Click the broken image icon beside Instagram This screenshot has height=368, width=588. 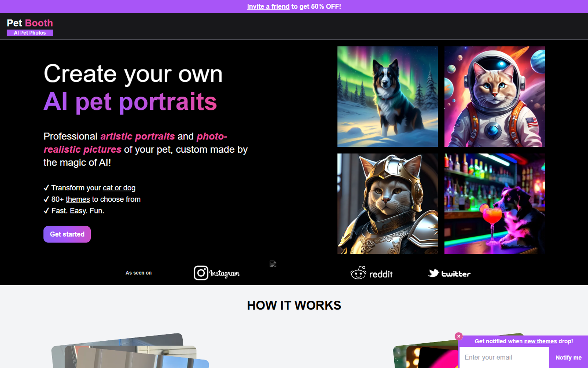(x=273, y=264)
